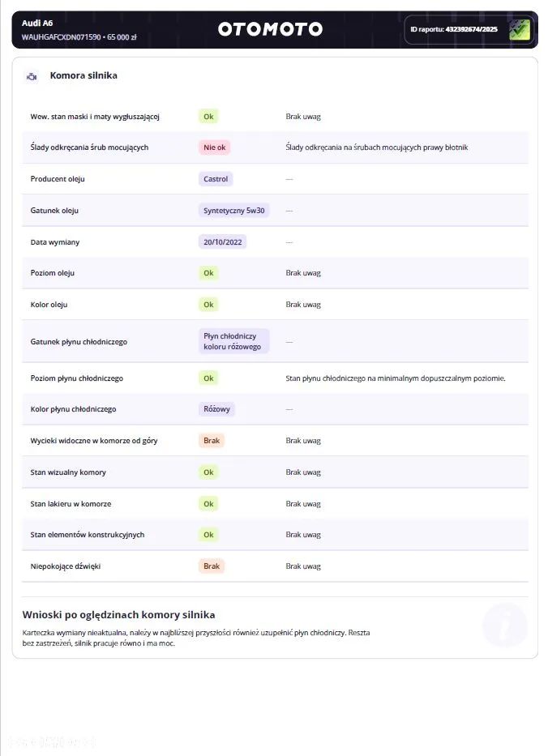Click the 'Komora silnika' section heading
548x756 pixels.
tap(83, 76)
